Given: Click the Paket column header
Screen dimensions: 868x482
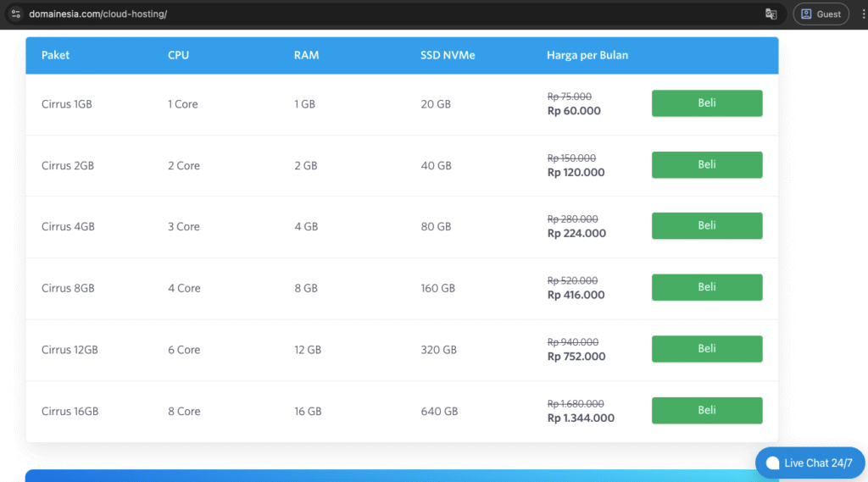Looking at the screenshot, I should pyautogui.click(x=55, y=55).
